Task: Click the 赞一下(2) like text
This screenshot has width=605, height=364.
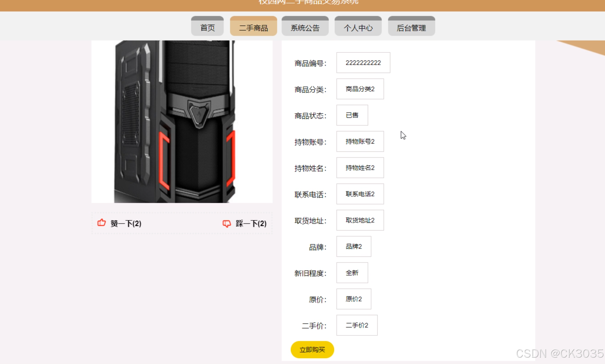Action: tap(126, 223)
